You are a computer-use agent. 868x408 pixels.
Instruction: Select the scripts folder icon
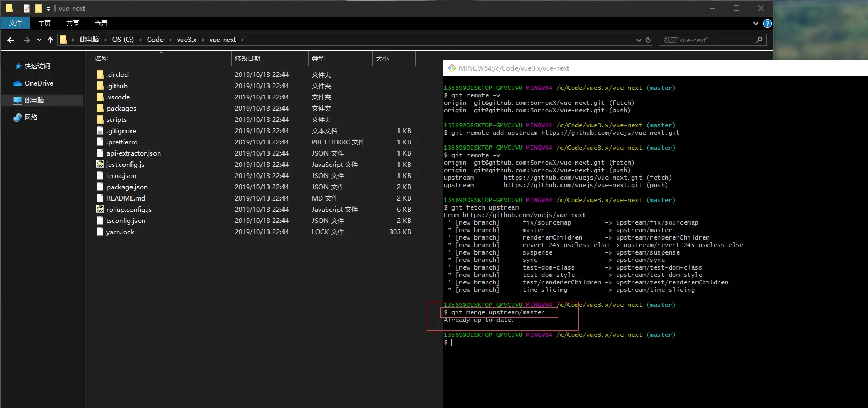[100, 119]
